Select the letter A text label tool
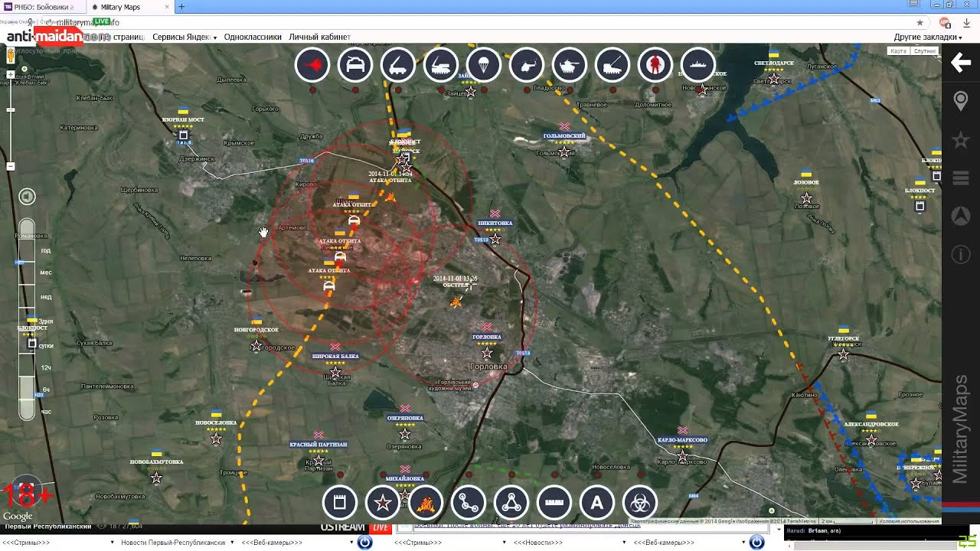The height and width of the screenshot is (551, 980). point(597,503)
